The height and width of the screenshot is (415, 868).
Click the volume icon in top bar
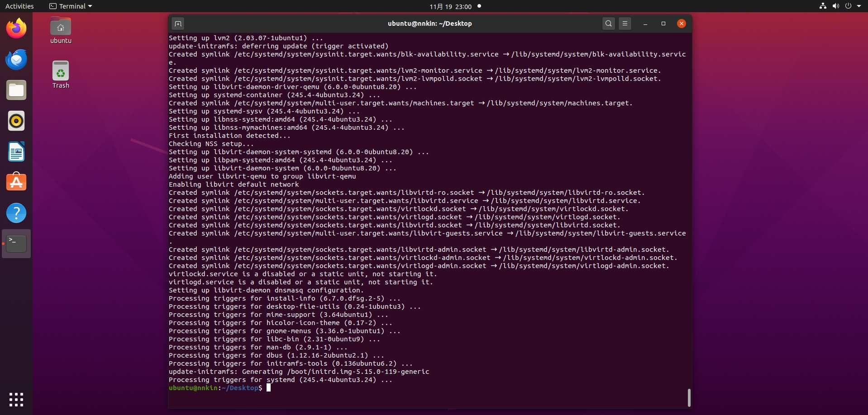coord(835,6)
